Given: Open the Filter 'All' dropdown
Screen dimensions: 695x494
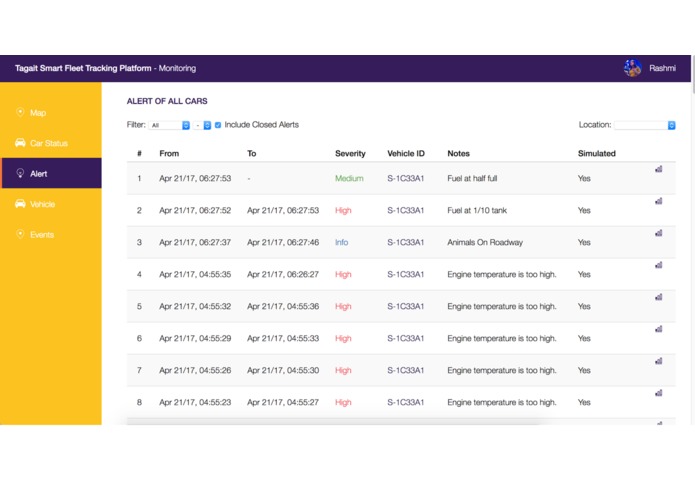Looking at the screenshot, I should (169, 125).
